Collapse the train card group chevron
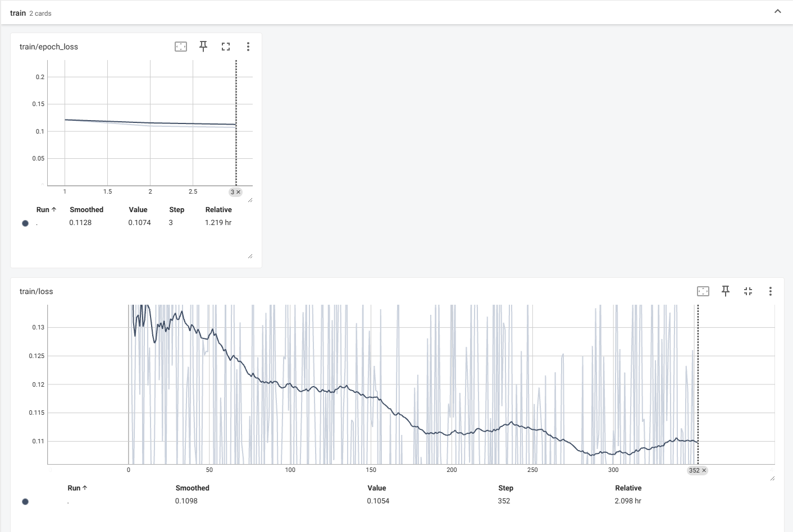The image size is (793, 532). coord(778,12)
